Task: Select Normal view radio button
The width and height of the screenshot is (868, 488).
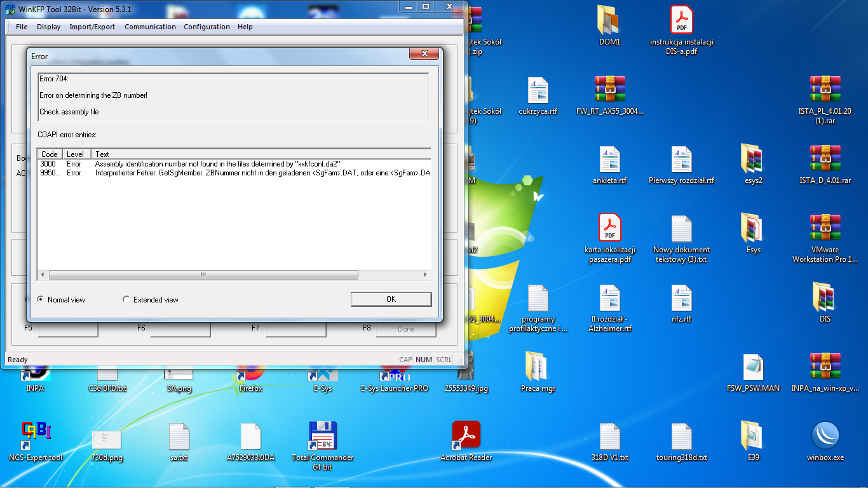Action: (x=41, y=299)
